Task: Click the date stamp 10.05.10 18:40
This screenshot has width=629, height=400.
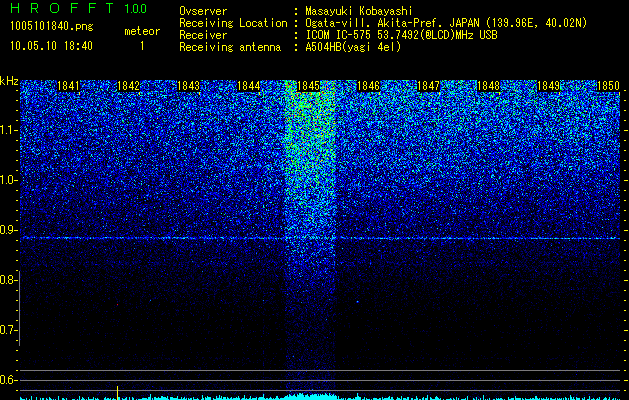Action: coord(51,46)
